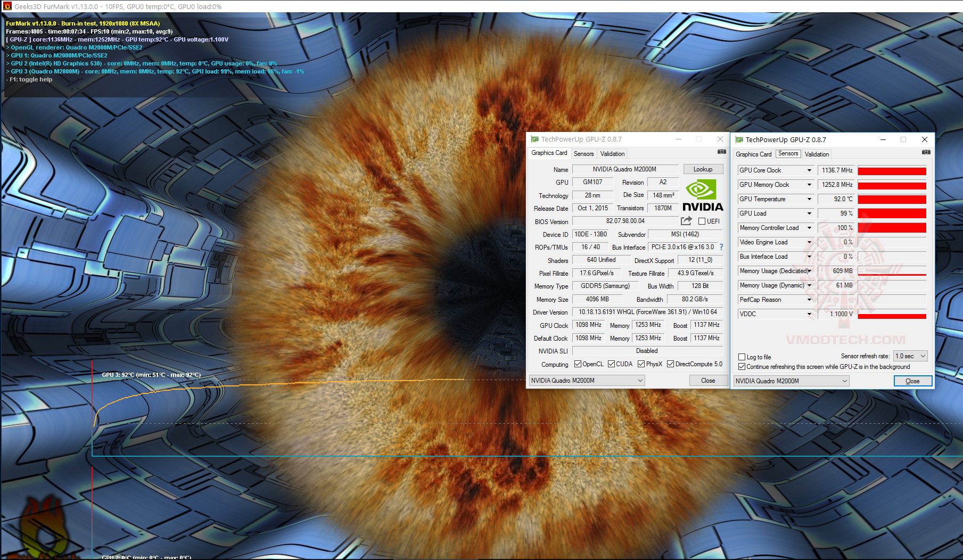The height and width of the screenshot is (560, 963).
Task: Close the Graphics Card GPU-Z window with title bar X
Action: (x=720, y=139)
